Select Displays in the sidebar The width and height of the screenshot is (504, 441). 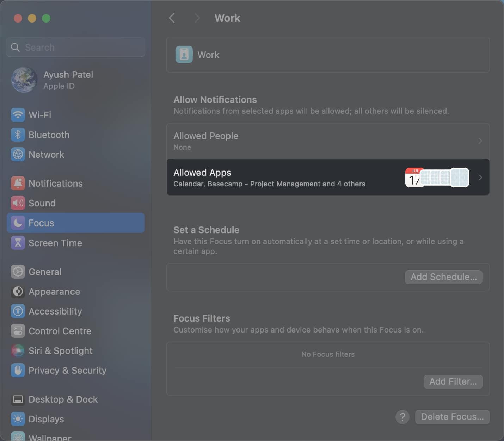click(75, 419)
